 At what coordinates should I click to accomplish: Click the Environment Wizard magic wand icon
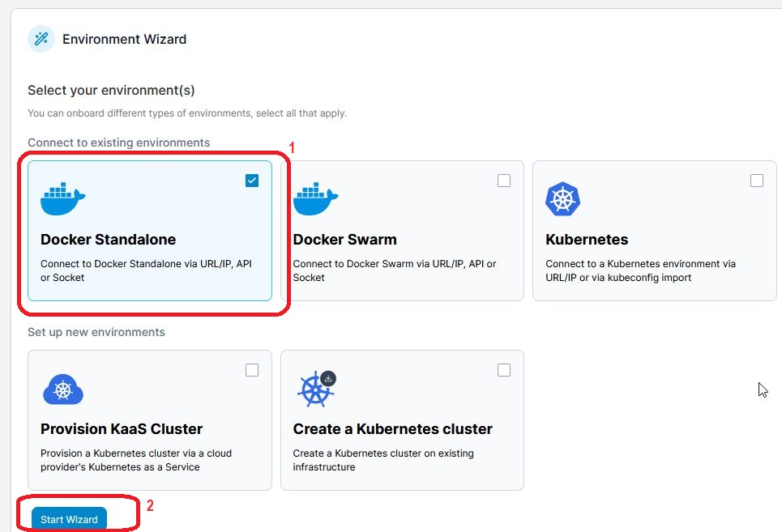point(41,39)
